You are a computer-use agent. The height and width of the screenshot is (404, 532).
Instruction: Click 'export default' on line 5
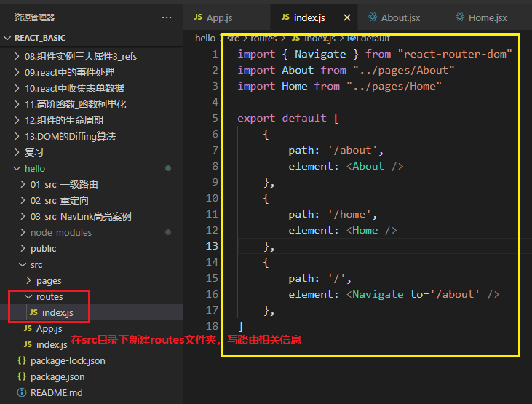(282, 118)
